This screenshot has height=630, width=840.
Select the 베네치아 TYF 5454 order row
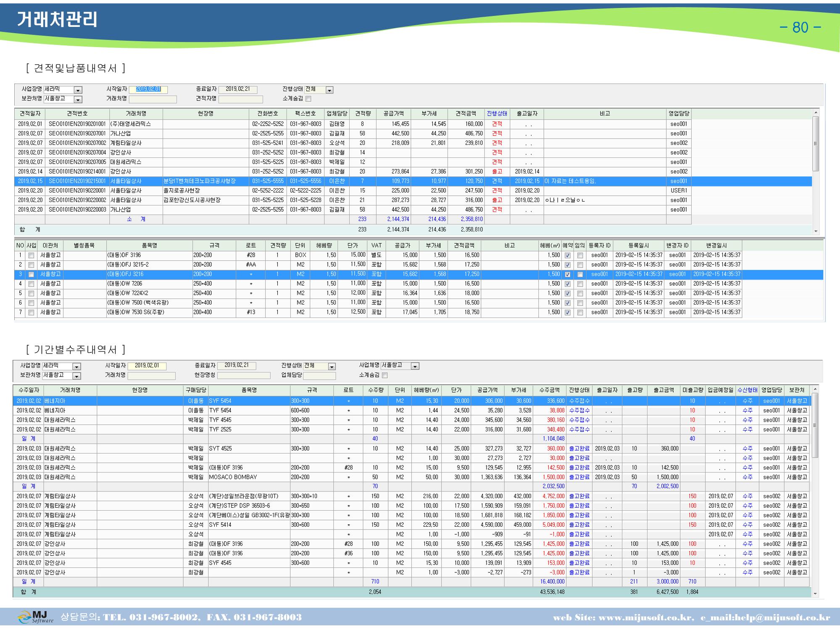412,411
